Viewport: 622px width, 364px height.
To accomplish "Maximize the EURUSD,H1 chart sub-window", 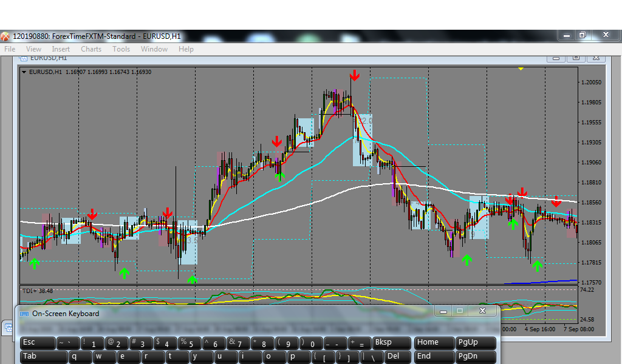I will click(x=576, y=58).
